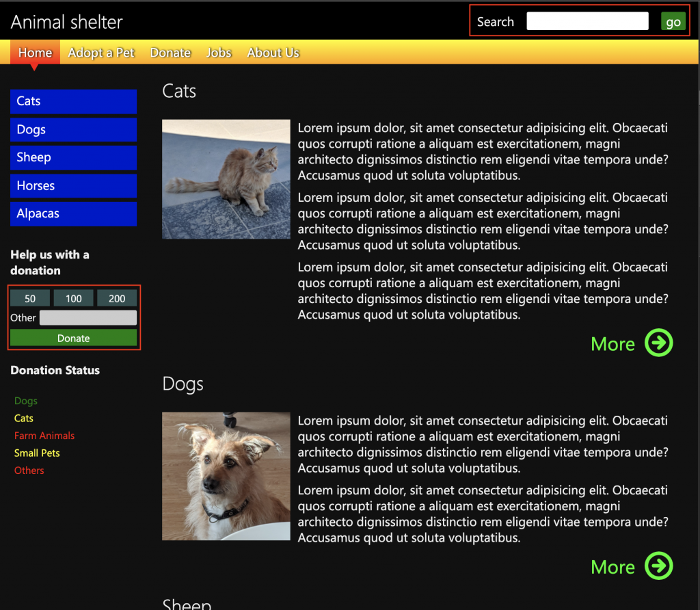Viewport: 700px width, 610px height.
Task: Click the Animal shelter site title
Action: [x=66, y=22]
